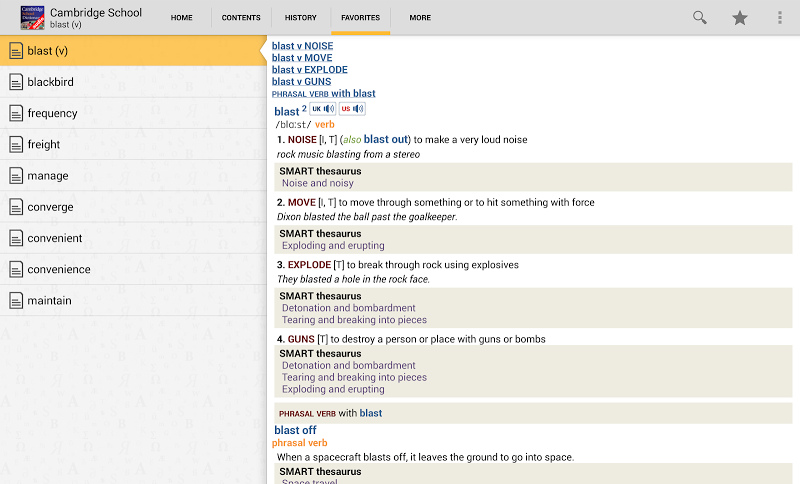The width and height of the screenshot is (800, 484).
Task: Play the UK pronunciation audio
Action: coord(323,109)
